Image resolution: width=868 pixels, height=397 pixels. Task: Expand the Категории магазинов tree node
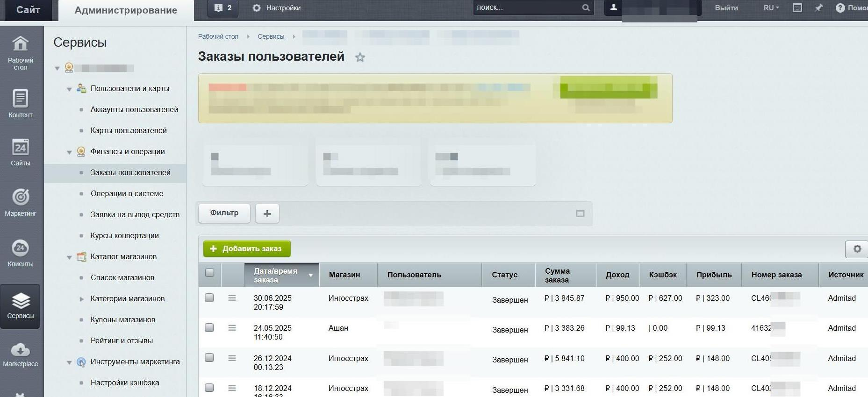click(x=81, y=299)
